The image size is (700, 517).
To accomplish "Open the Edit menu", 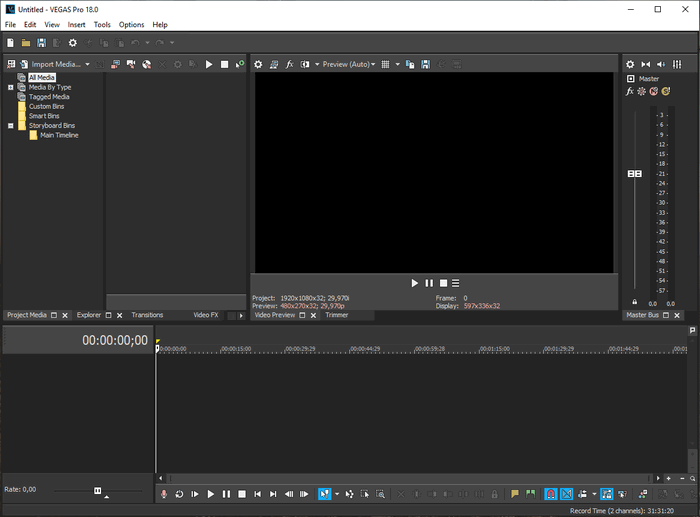I will pyautogui.click(x=30, y=25).
